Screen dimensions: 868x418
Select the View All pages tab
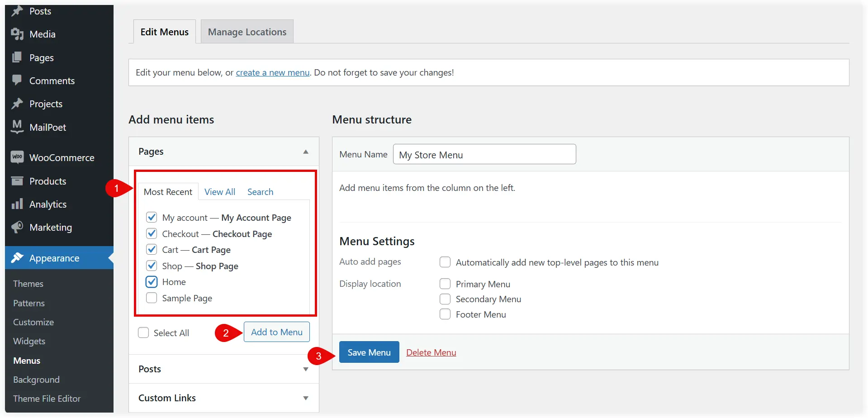[220, 192]
